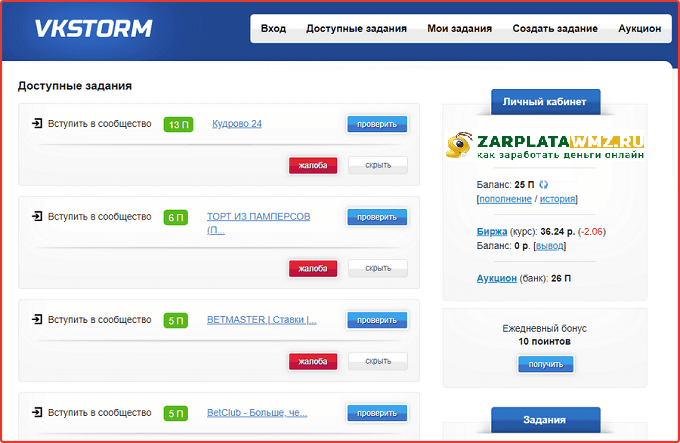This screenshot has height=443, width=680.
Task: Click скрыть under ТОРТ ИЗ ПАМПЕРСОВ
Action: (378, 268)
